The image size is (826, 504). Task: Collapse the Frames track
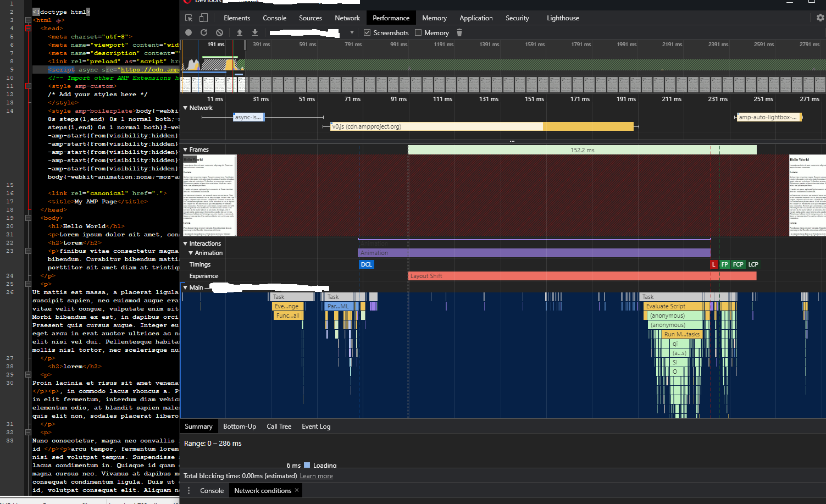click(185, 149)
